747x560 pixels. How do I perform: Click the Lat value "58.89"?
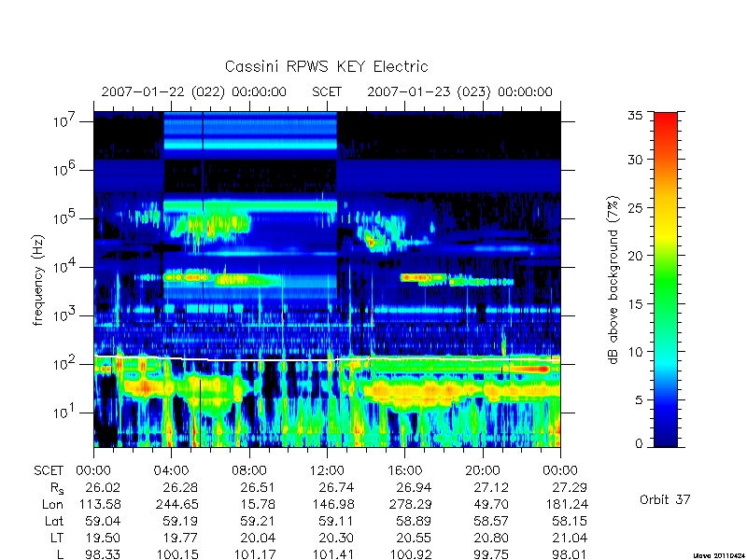click(x=413, y=522)
